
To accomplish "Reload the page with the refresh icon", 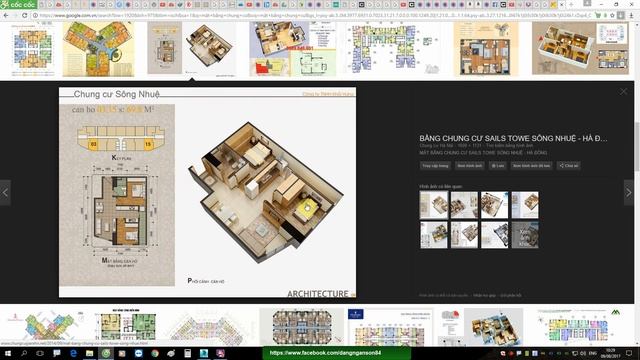I will point(24,15).
